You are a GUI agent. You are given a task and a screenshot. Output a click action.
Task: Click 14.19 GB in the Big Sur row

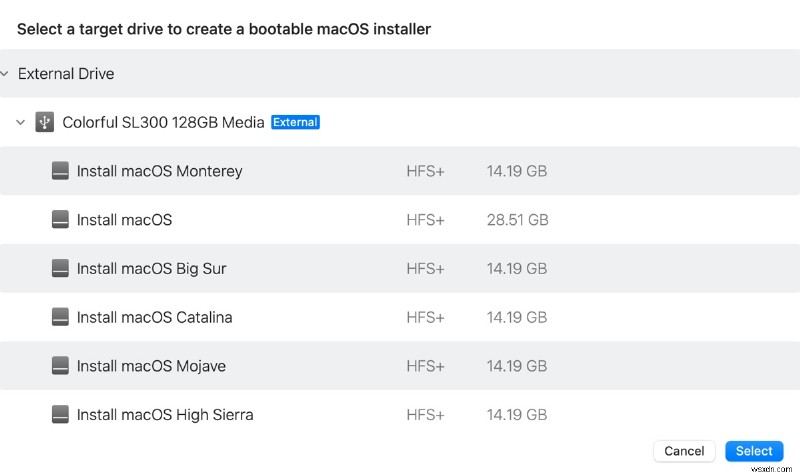[517, 268]
